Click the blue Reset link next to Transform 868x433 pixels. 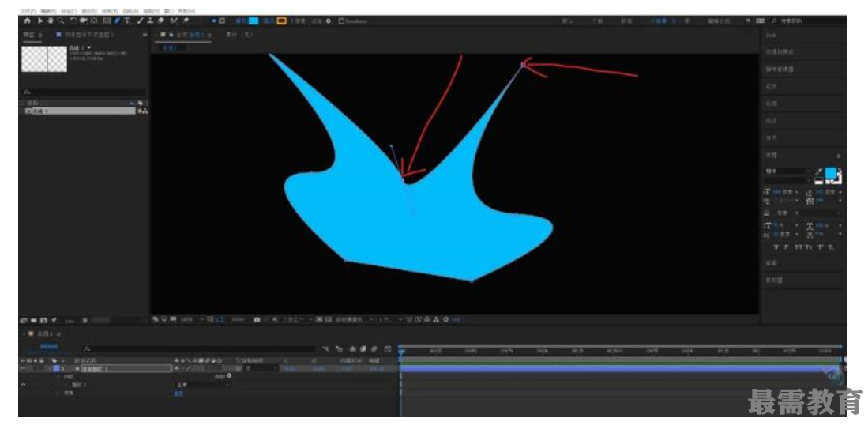178,393
